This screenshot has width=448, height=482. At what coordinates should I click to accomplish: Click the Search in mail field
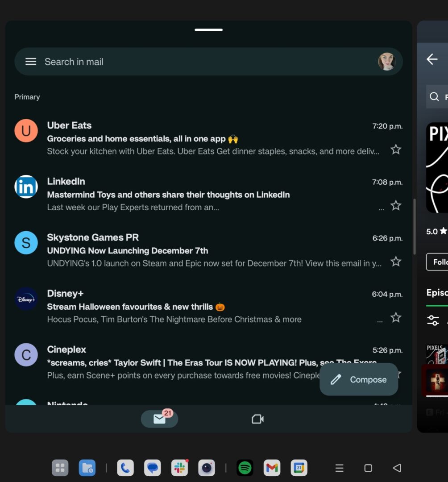tap(134, 62)
